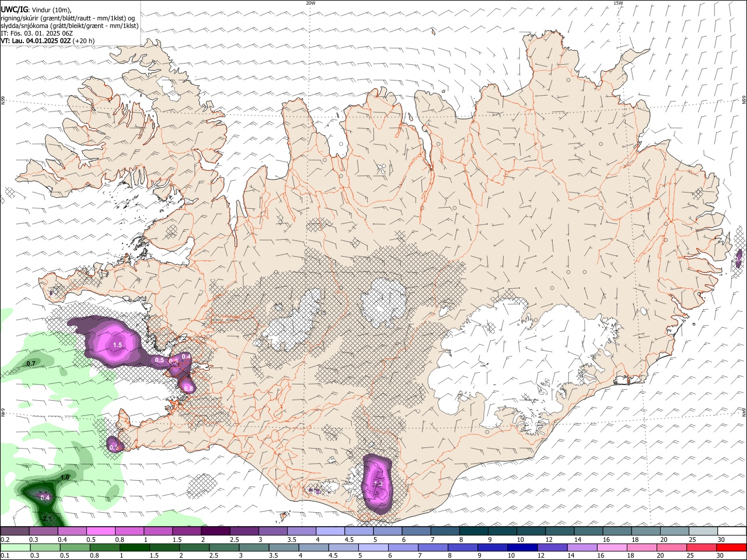Viewport: 747px width, 560px height.
Task: Click the 0.8 value south of Reykjavik
Action: pos(189,388)
